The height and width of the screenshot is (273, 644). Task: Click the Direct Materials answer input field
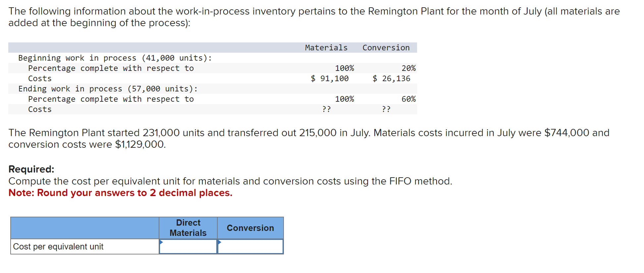(x=189, y=246)
